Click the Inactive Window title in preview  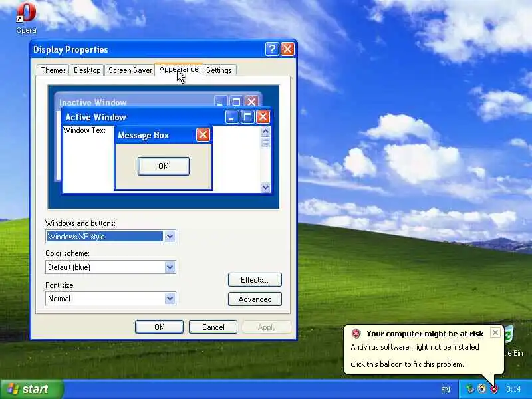[93, 102]
